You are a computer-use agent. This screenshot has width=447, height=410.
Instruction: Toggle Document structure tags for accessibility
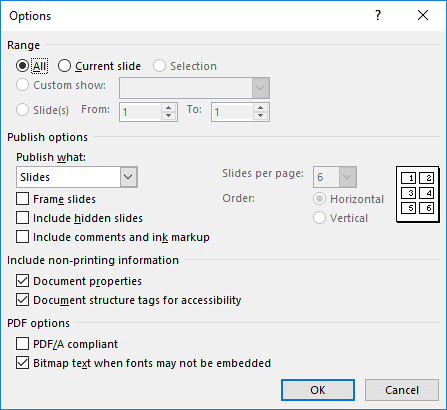pos(22,300)
